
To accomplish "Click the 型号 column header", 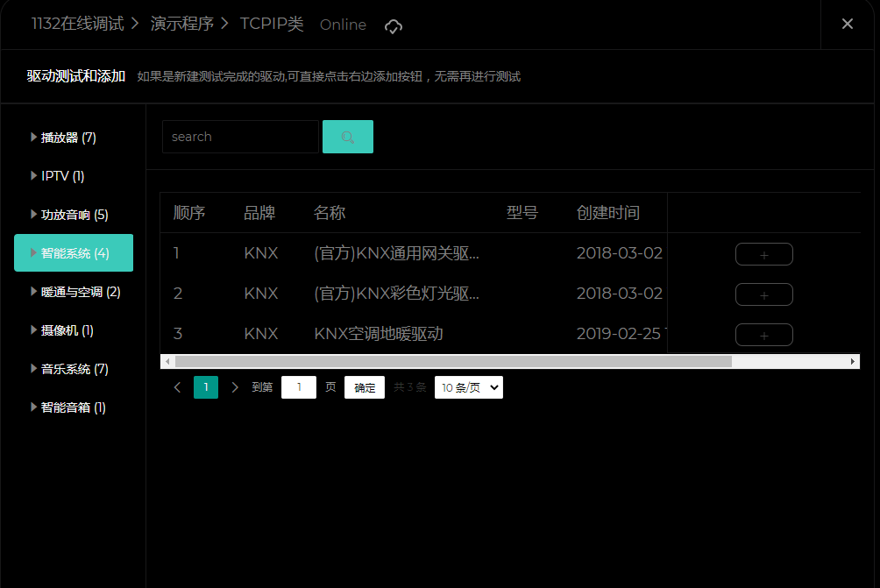I will [522, 213].
